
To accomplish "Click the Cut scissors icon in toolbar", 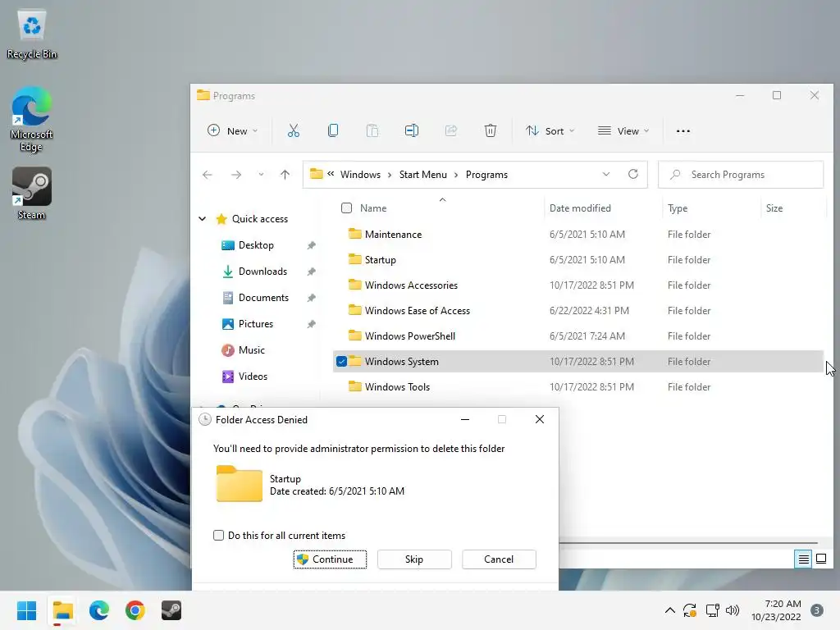I will pyautogui.click(x=294, y=130).
